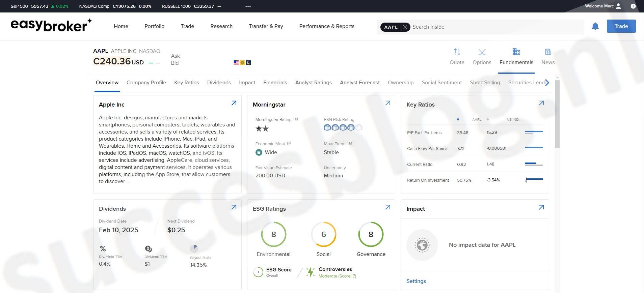Click the help question mark icon

[633, 6]
